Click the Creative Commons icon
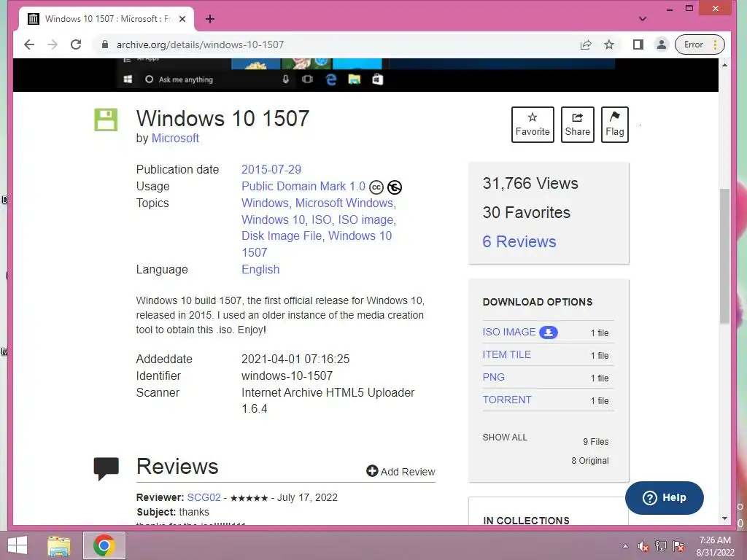Viewport: 747px width, 560px height. [x=376, y=187]
